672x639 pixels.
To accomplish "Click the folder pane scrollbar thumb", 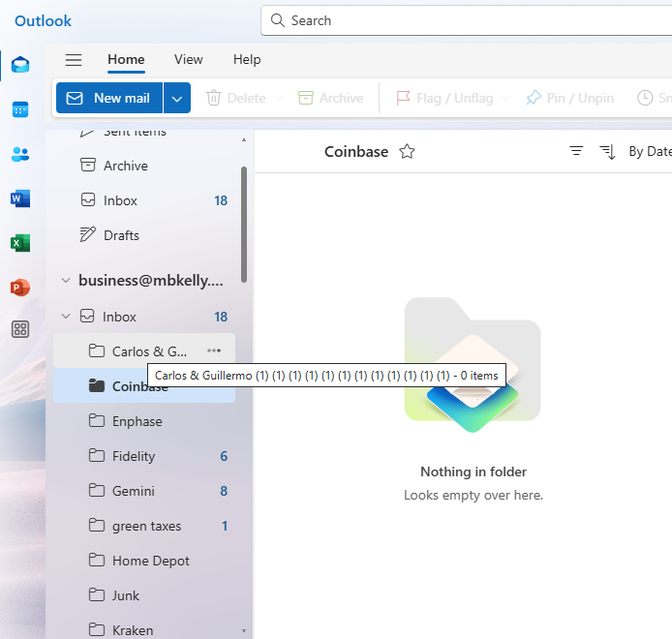I will 244,225.
